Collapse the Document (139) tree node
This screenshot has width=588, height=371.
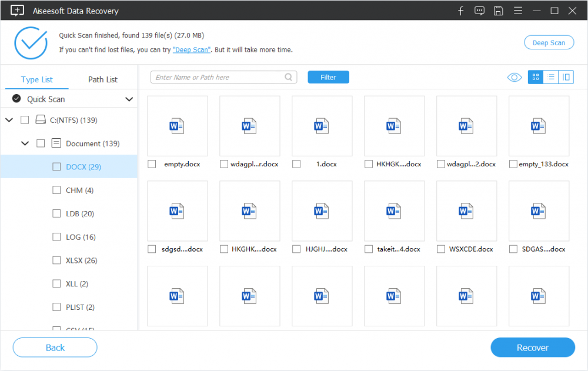coord(25,143)
